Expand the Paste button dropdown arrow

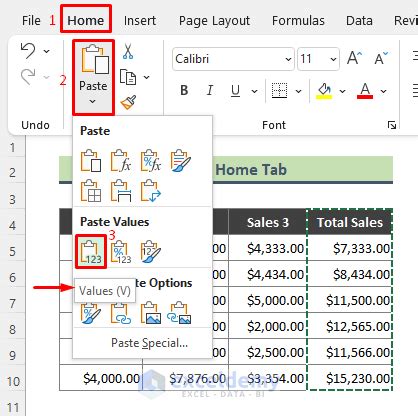coord(93,101)
